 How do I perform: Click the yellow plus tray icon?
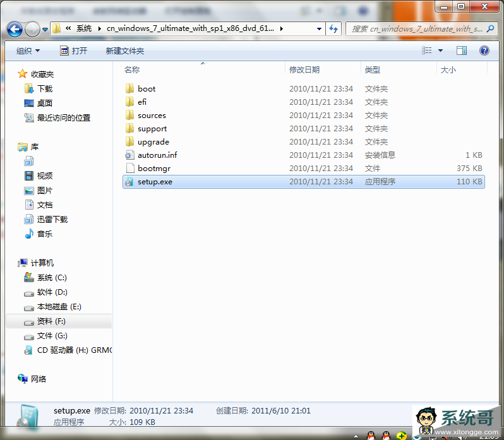(401, 436)
